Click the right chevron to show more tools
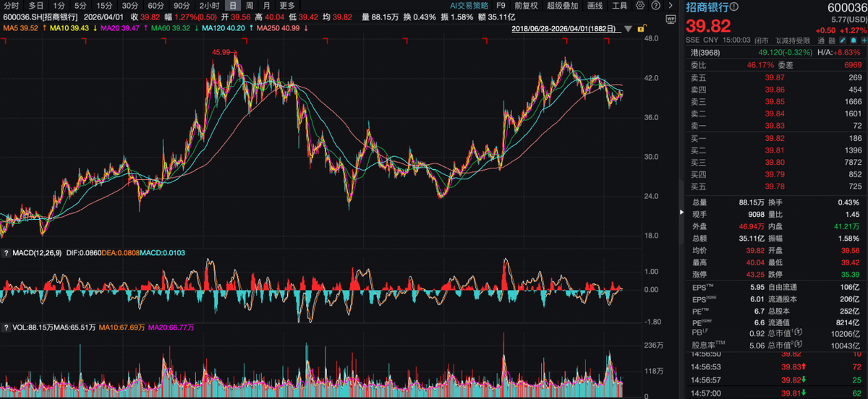 tap(670, 5)
